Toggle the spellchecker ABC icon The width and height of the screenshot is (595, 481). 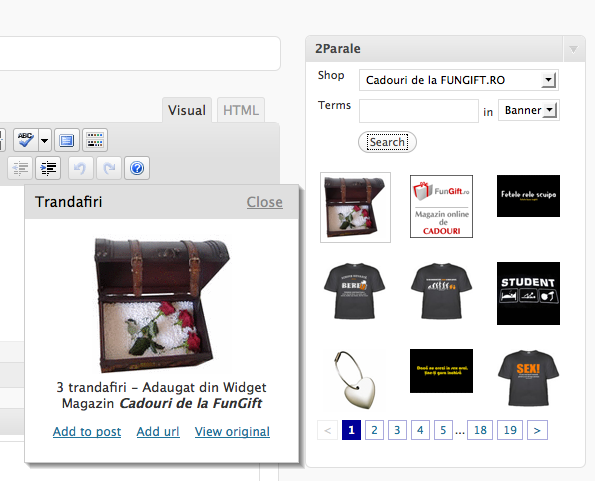25,140
